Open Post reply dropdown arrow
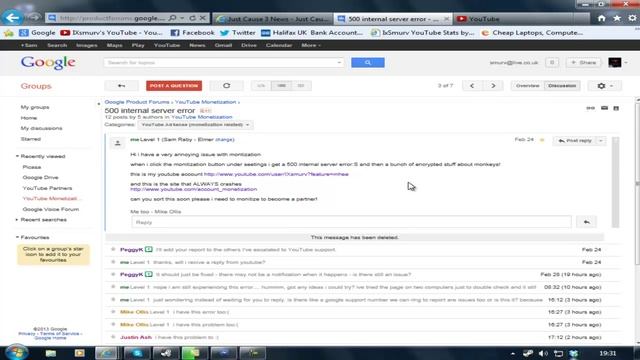The height and width of the screenshot is (360, 640). click(x=601, y=140)
